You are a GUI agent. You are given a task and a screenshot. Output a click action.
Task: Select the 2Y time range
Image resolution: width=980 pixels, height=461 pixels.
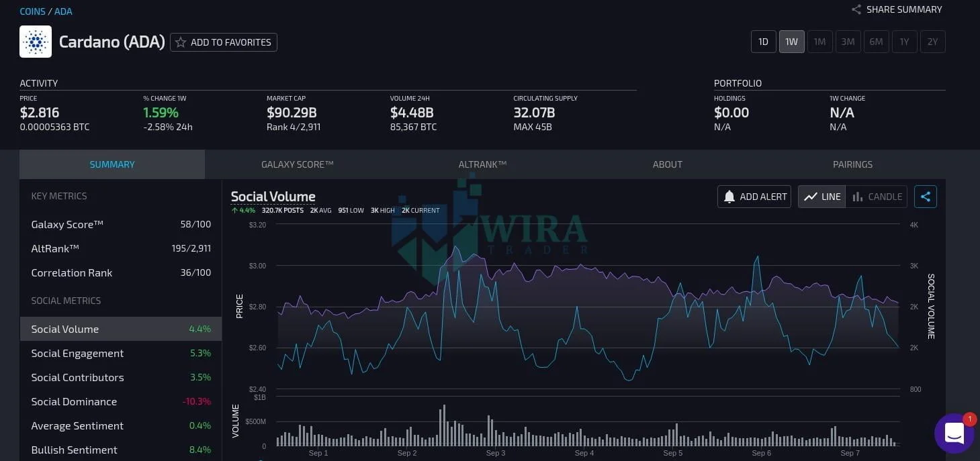[x=933, y=42]
